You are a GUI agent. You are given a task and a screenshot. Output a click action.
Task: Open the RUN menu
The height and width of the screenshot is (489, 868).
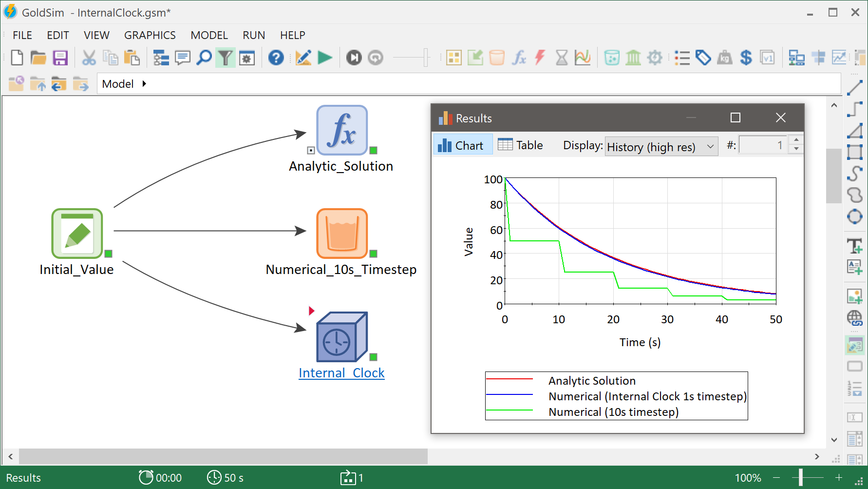click(x=254, y=35)
